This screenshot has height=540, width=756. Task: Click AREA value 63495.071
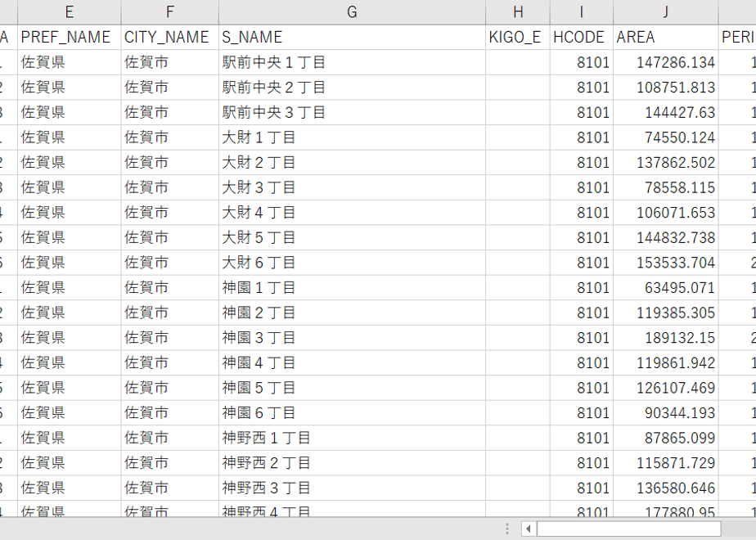666,288
